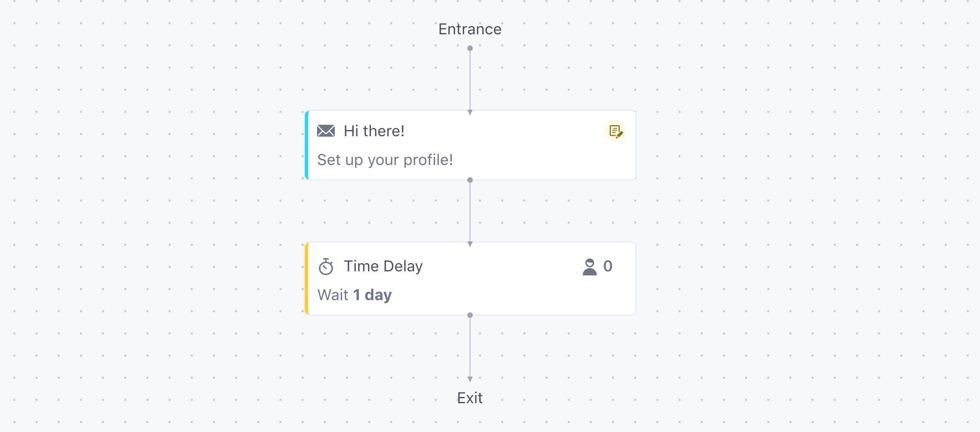Click the yellow color bar on Time Delay
The width and height of the screenshot is (980, 432).
pyautogui.click(x=307, y=279)
